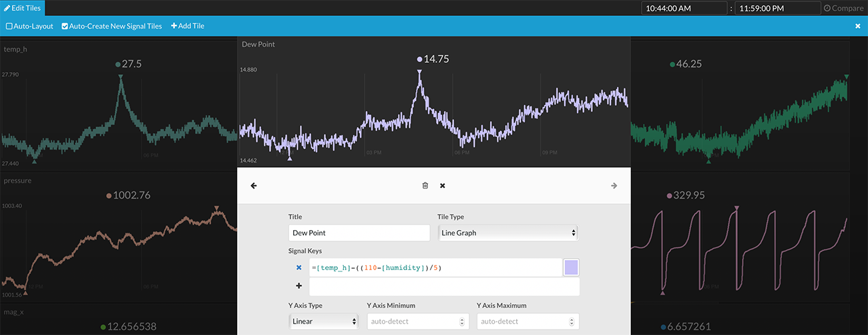Enable the Auto-Layout checkbox
Image resolution: width=868 pixels, height=335 pixels.
click(9, 26)
